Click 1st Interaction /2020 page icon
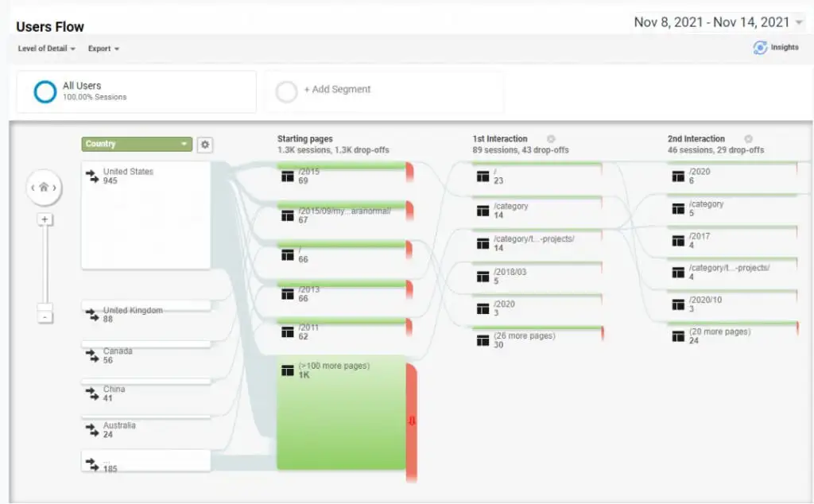814x504 pixels. [x=483, y=308]
